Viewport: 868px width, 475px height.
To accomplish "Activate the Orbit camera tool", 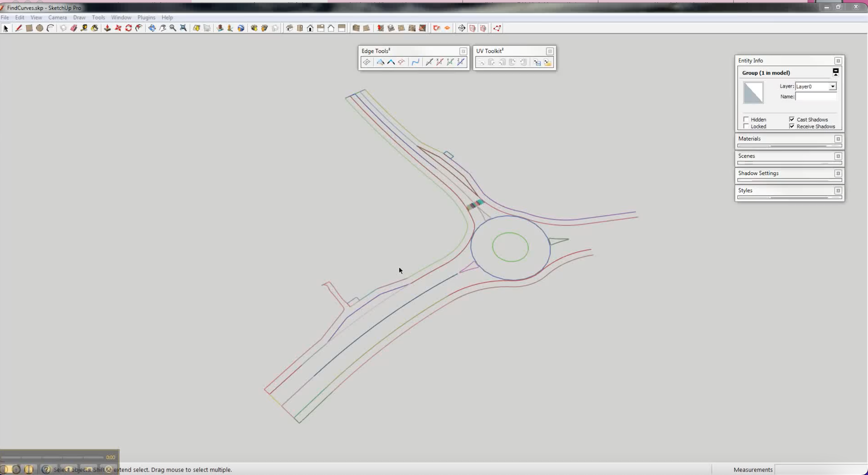I will (152, 28).
